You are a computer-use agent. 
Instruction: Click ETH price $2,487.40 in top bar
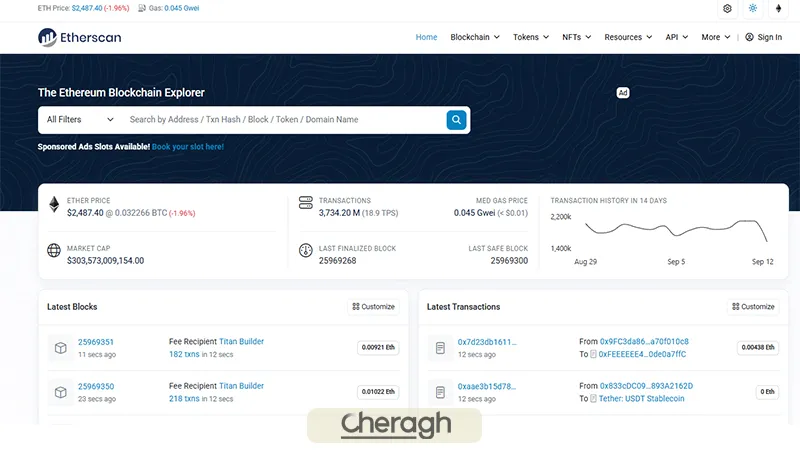click(x=87, y=8)
